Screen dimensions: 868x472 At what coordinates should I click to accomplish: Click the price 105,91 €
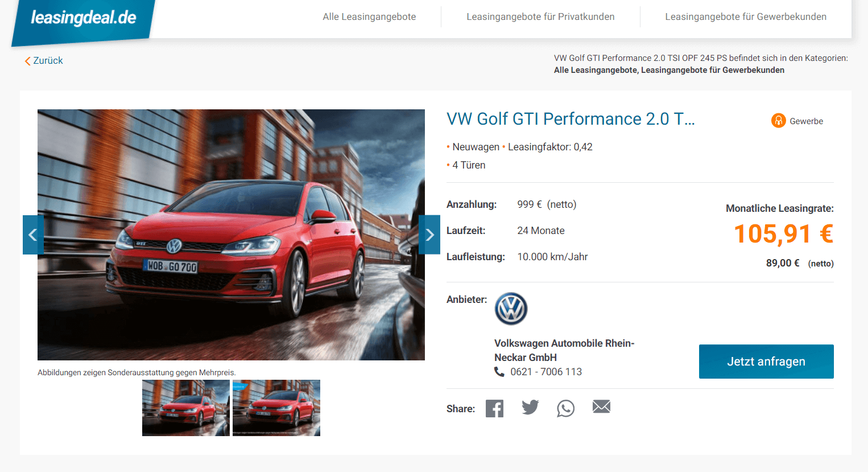(x=783, y=234)
